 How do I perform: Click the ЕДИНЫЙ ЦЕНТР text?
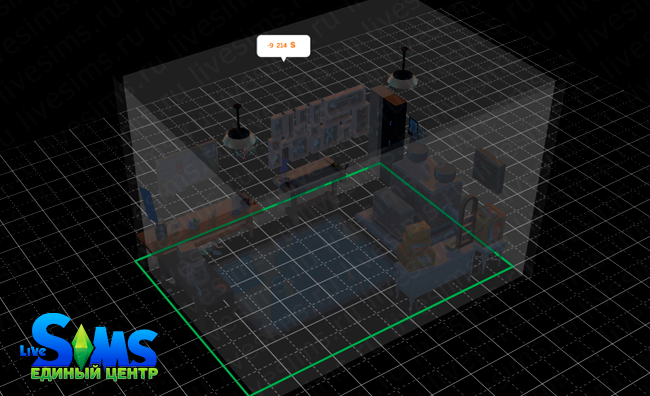point(95,373)
